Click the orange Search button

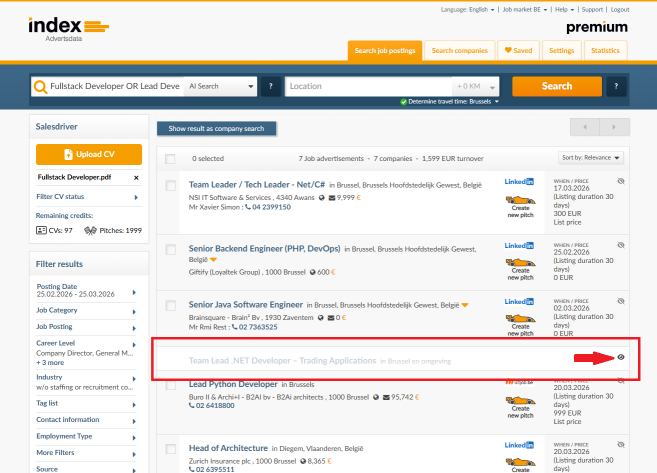coord(557,86)
